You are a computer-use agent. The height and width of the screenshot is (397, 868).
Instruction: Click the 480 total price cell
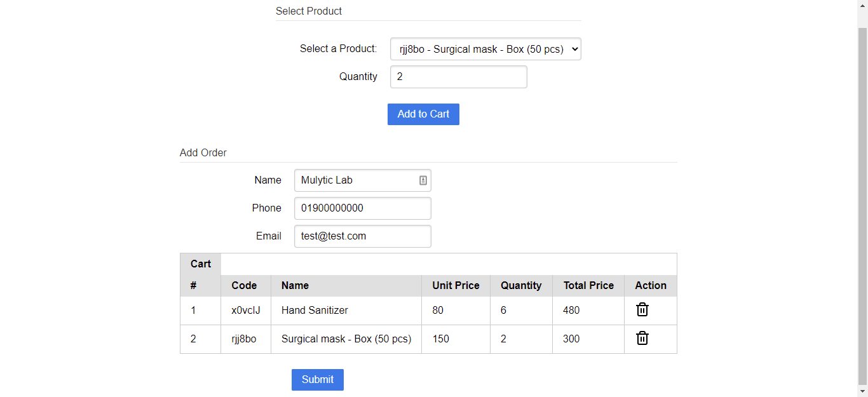click(x=571, y=311)
